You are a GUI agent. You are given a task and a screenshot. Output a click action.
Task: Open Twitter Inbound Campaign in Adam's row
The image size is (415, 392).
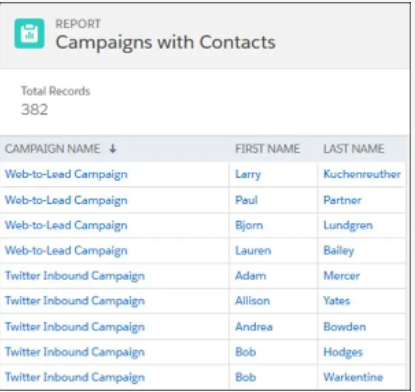coord(75,276)
